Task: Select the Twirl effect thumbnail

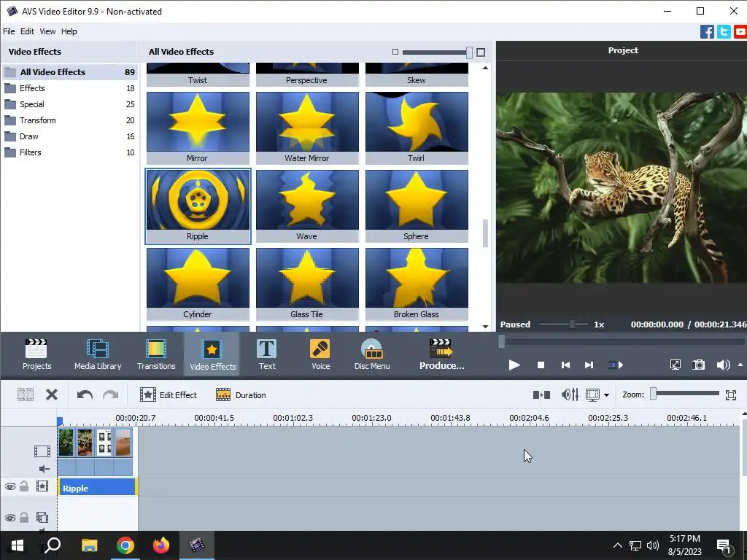Action: click(x=417, y=128)
